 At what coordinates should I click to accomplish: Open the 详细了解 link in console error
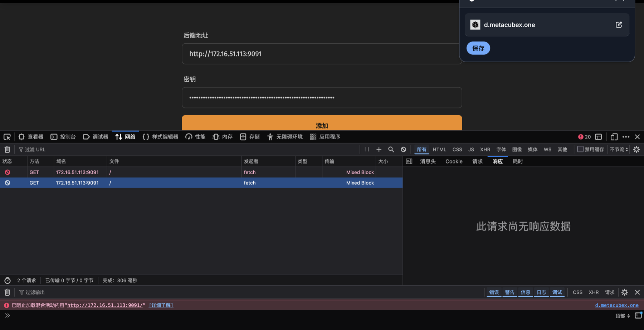point(161,305)
